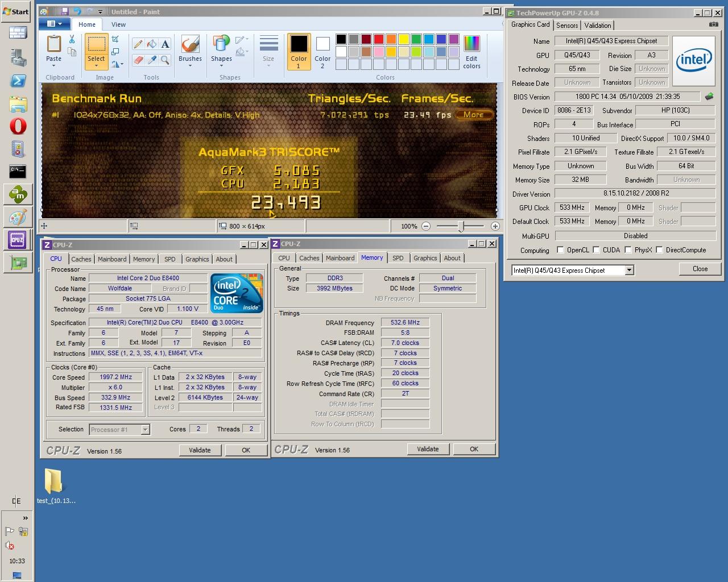This screenshot has width=728, height=582.
Task: Select the Fill with color bucket tool
Action: (151, 44)
